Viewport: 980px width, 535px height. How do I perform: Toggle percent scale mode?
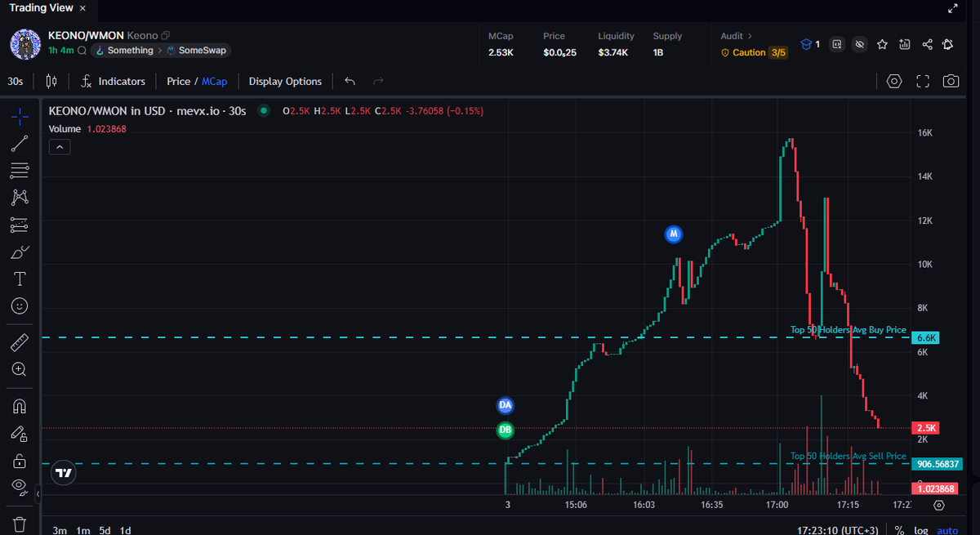point(899,530)
